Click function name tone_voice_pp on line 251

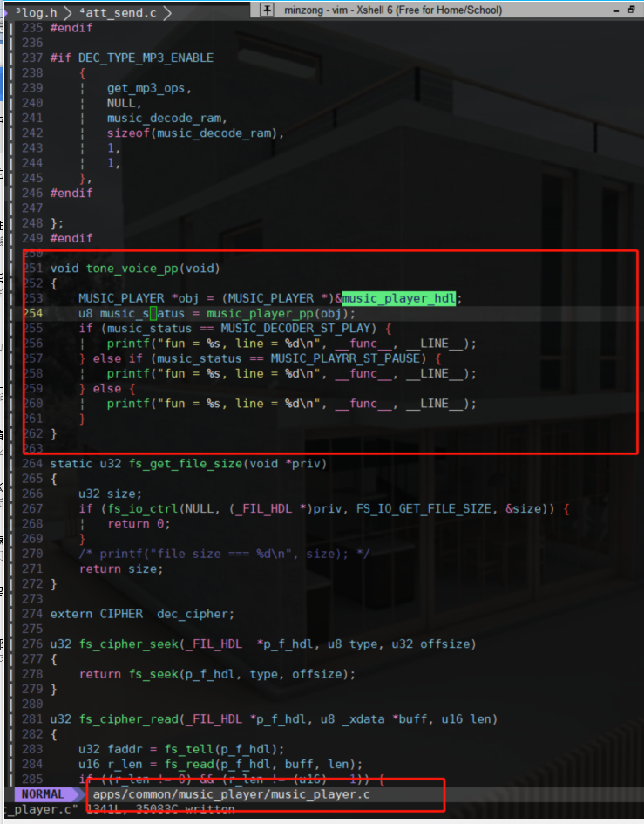(x=132, y=268)
